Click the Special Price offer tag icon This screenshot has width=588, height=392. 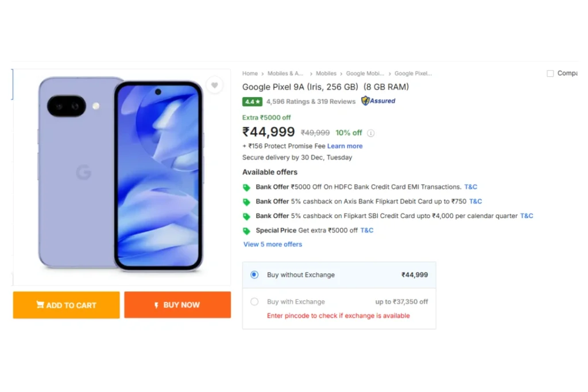[247, 231]
